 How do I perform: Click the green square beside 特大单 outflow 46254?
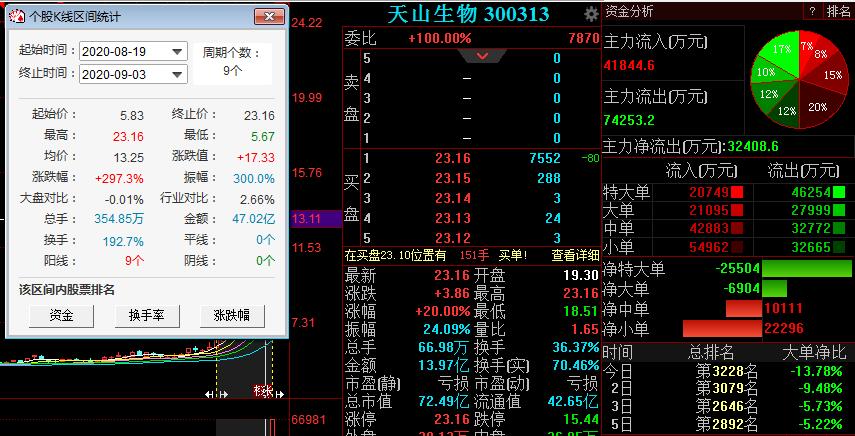[839, 192]
